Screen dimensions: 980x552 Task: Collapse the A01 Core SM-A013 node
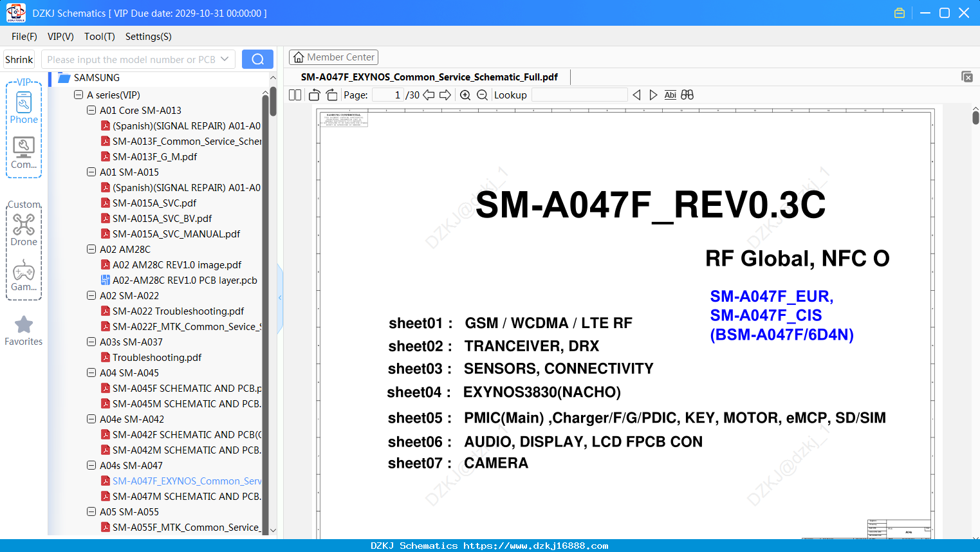(91, 111)
